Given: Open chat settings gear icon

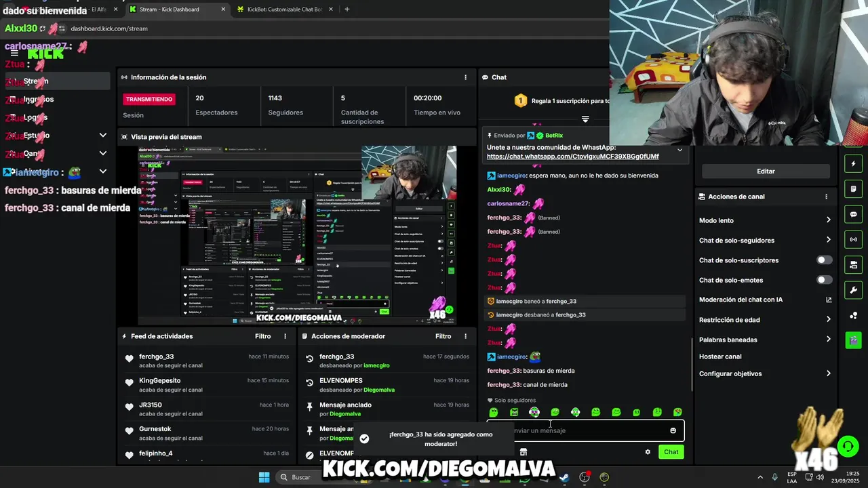Looking at the screenshot, I should 648,452.
